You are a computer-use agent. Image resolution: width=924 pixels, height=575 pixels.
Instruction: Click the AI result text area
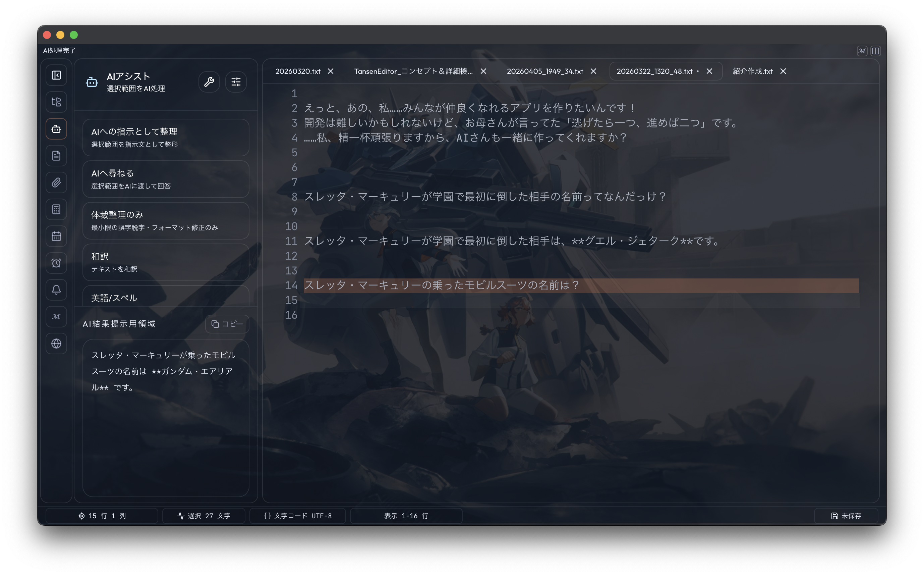click(x=166, y=418)
